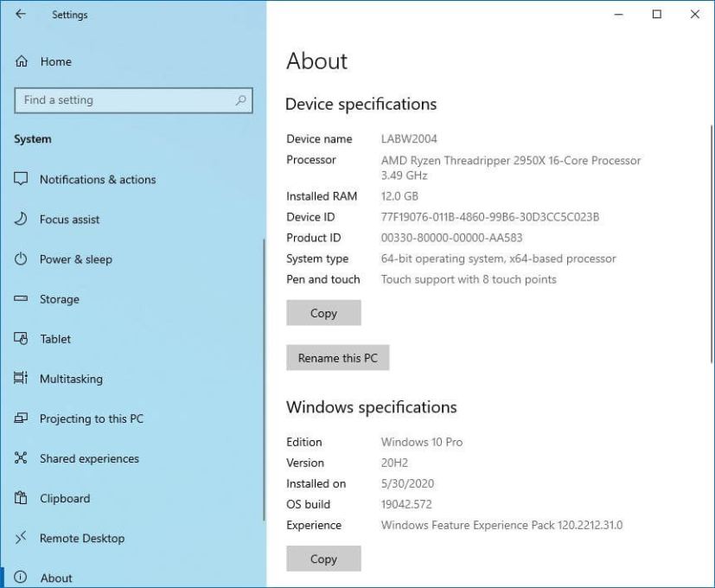
Task: Click the version value 20H2
Action: click(x=394, y=463)
